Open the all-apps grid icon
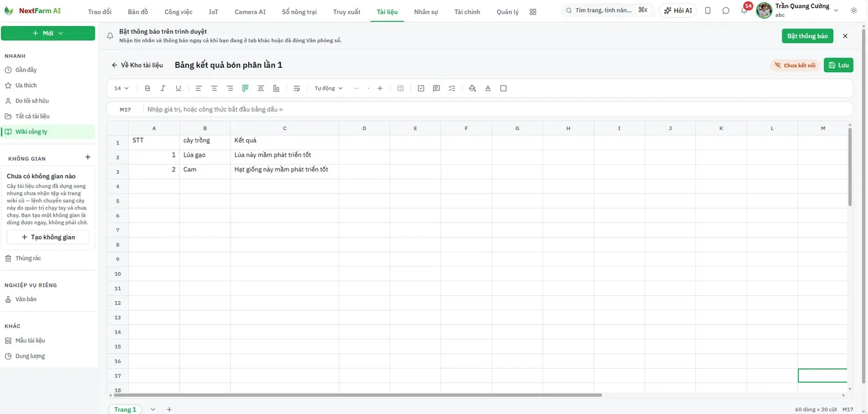Screen dimensions: 868x414 [533, 12]
